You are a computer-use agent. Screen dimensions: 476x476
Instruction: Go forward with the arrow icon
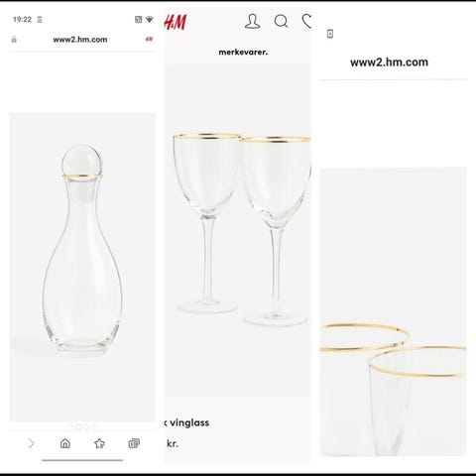[31, 443]
